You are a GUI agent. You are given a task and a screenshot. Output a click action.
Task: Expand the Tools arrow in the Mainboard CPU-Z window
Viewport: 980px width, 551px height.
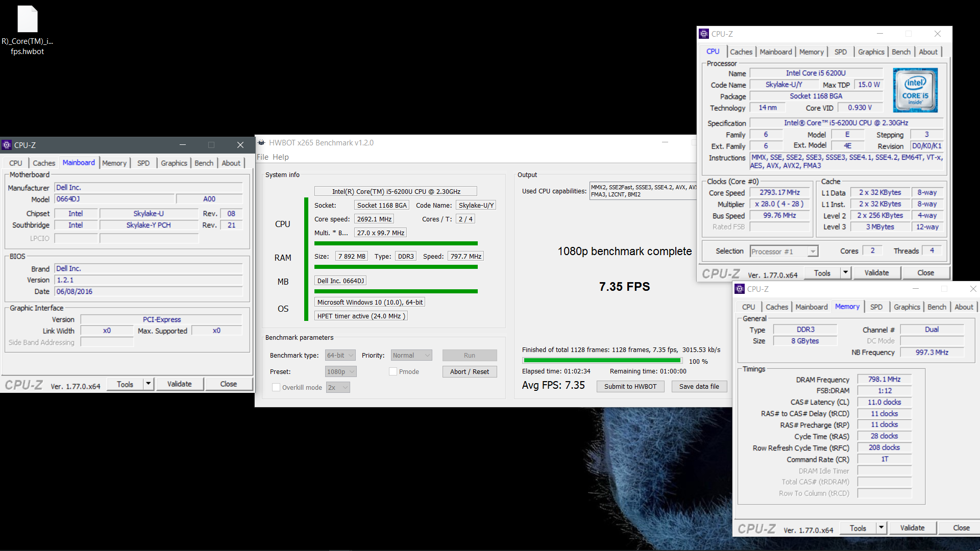point(148,384)
